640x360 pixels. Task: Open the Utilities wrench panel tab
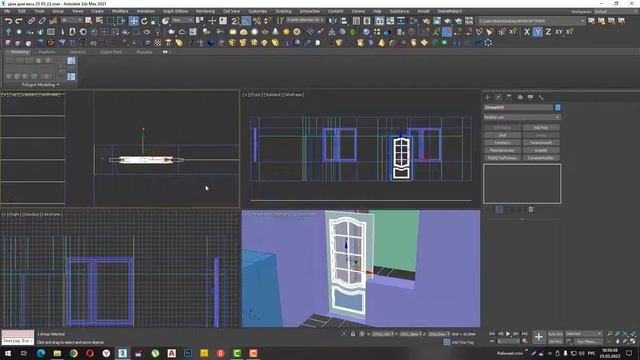click(x=541, y=97)
